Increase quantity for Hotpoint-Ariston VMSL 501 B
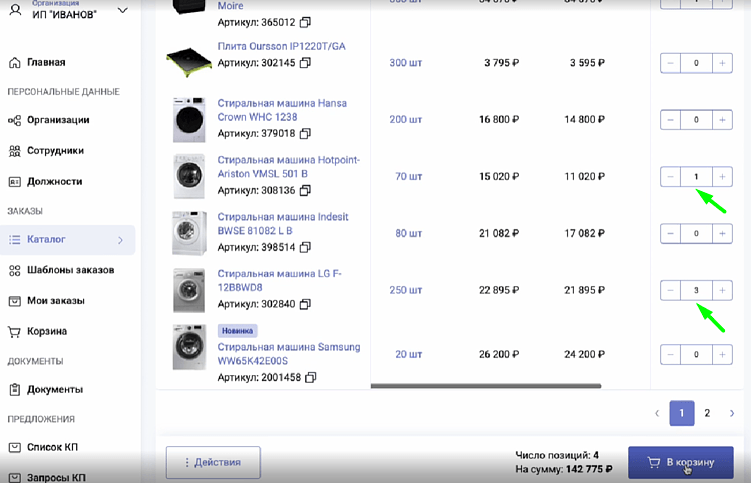The height and width of the screenshot is (483, 751). [x=722, y=177]
